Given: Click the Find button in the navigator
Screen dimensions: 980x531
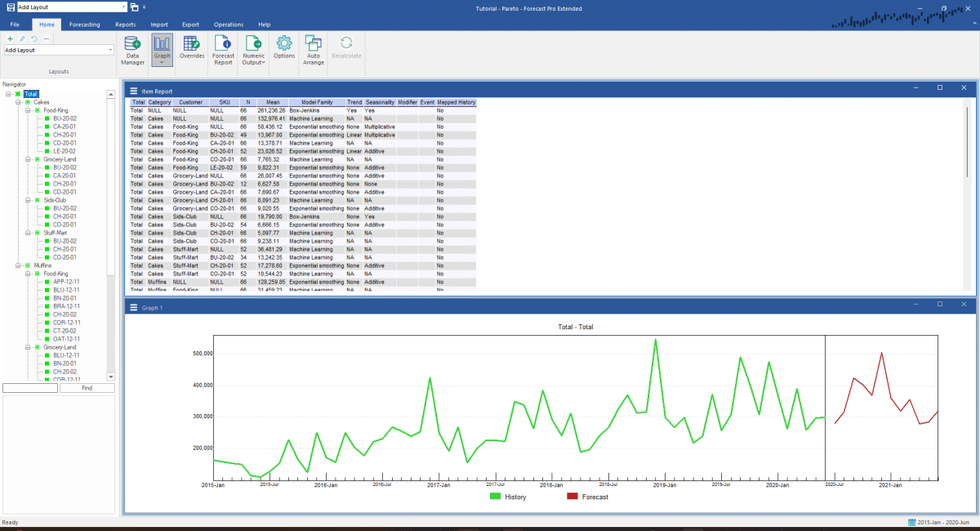Looking at the screenshot, I should [x=87, y=387].
